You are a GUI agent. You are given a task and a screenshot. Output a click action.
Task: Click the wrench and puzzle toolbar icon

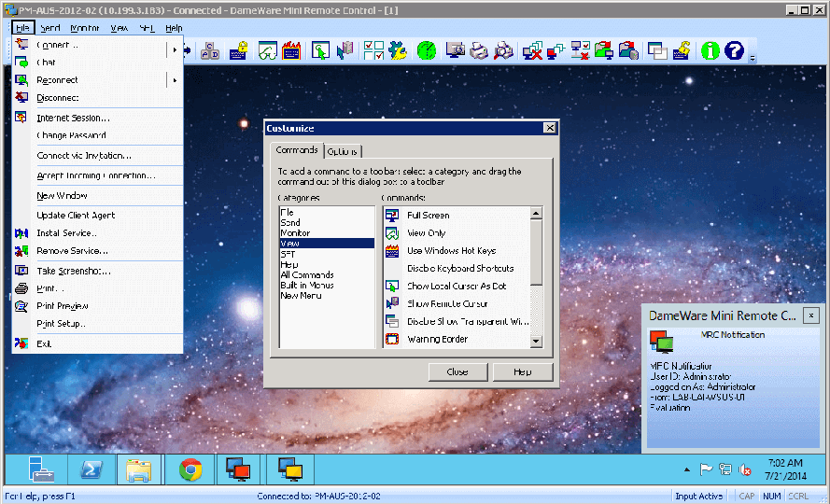pos(397,50)
